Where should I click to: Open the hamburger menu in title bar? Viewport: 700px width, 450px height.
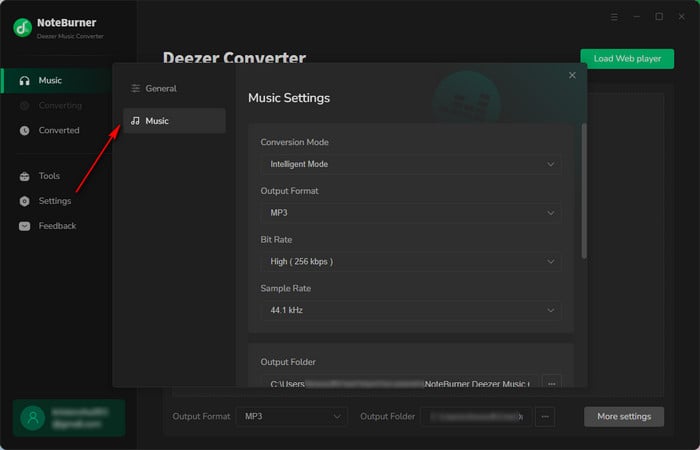[x=614, y=17]
